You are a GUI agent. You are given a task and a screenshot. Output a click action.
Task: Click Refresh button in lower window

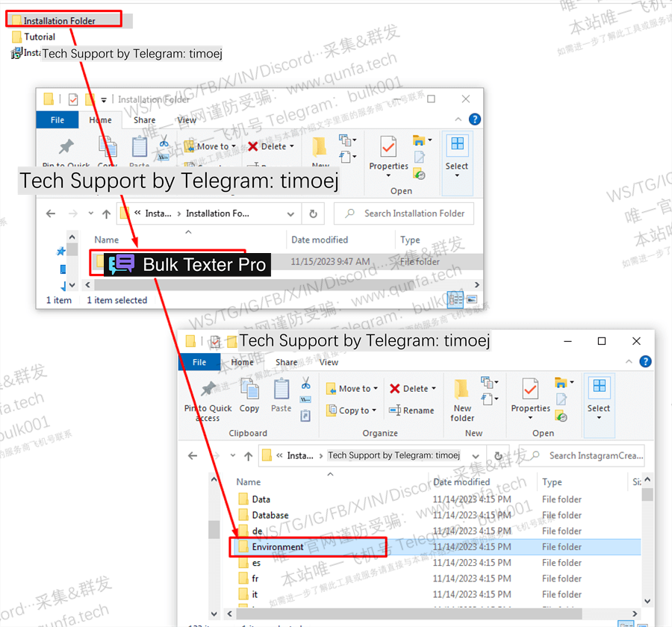tap(498, 455)
